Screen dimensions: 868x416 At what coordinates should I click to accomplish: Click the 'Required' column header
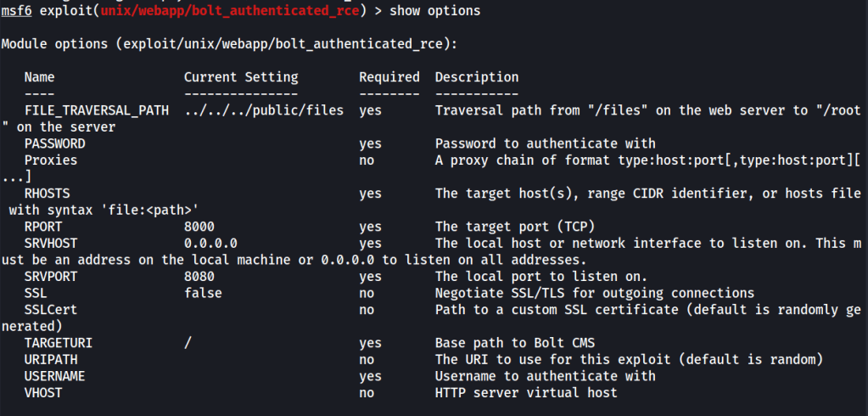click(389, 77)
